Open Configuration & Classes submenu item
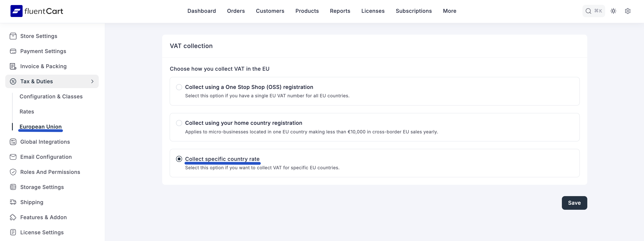Image resolution: width=644 pixels, height=241 pixels. [51, 97]
